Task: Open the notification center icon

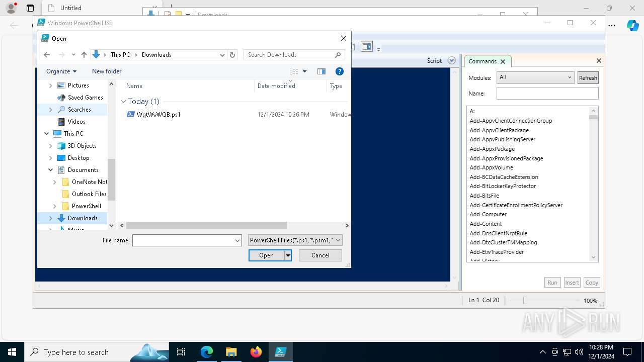Action: pos(627,352)
